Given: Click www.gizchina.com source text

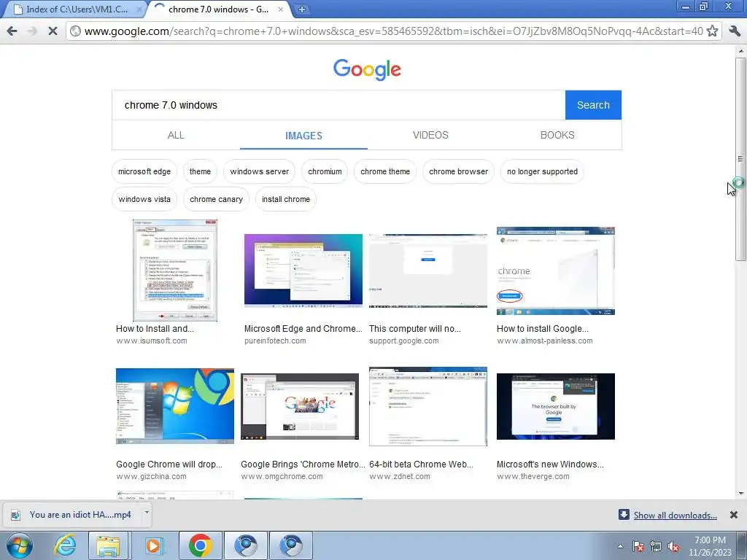Looking at the screenshot, I should point(151,477).
